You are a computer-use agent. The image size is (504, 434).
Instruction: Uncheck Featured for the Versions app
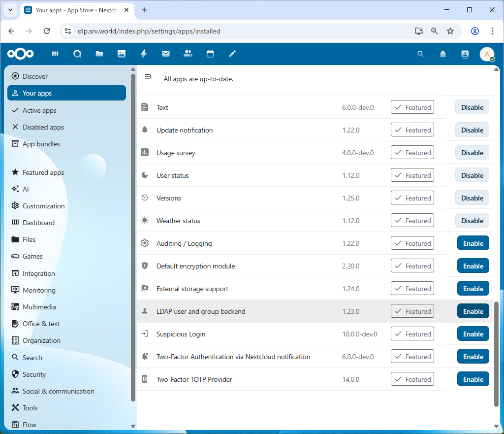pyautogui.click(x=412, y=198)
